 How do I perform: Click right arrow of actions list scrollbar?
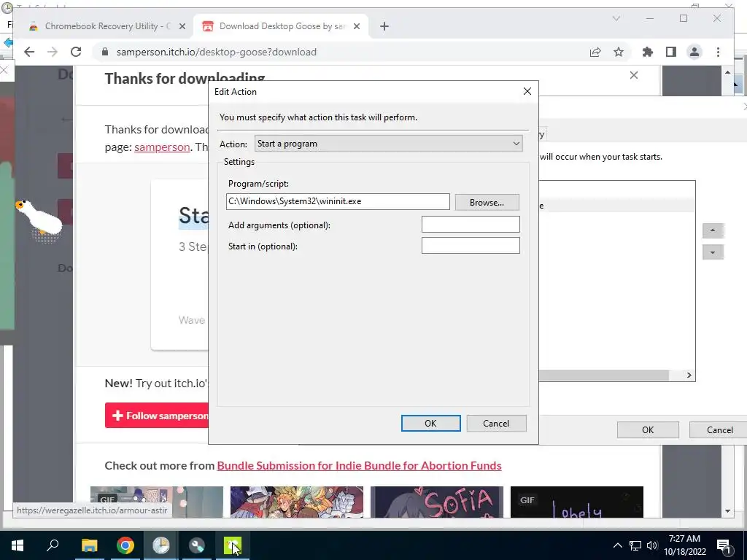(689, 376)
